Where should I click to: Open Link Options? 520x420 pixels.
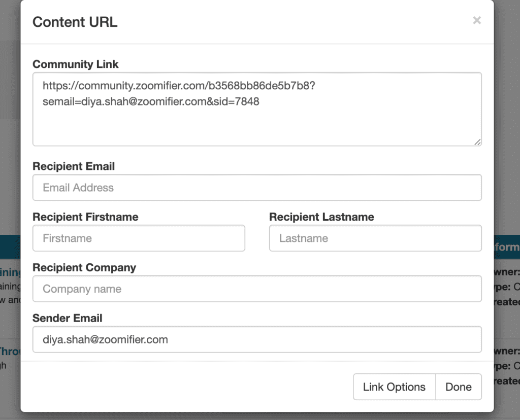pos(394,387)
